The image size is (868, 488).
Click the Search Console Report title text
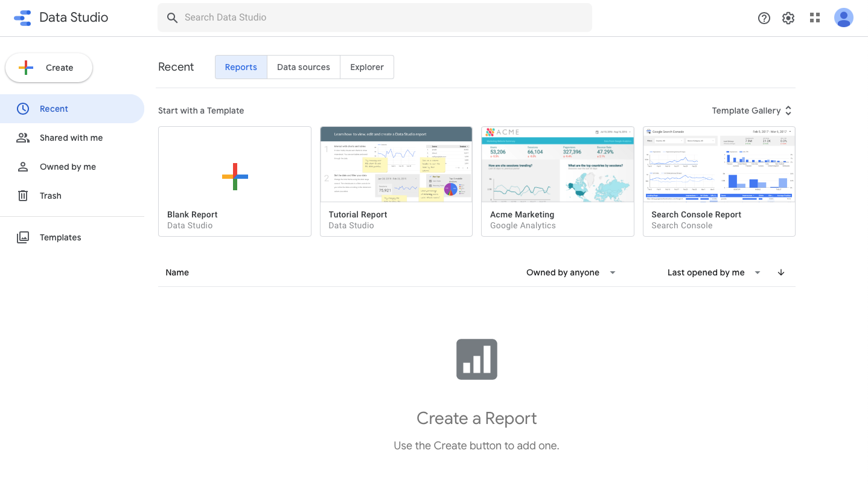point(697,214)
